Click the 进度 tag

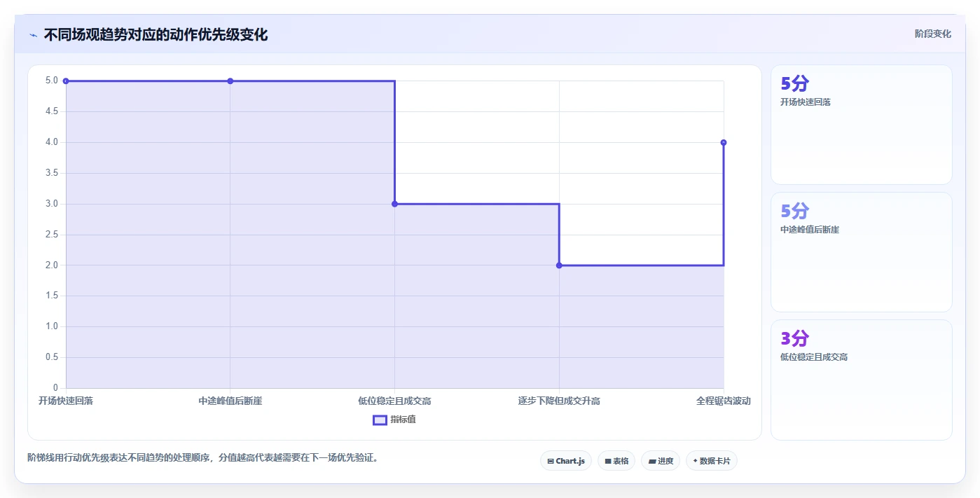tap(661, 461)
